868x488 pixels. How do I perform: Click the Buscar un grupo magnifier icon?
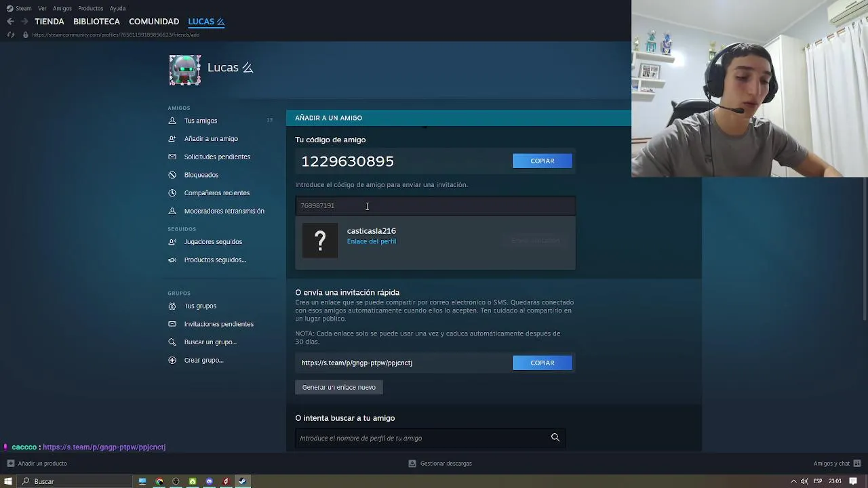point(172,342)
